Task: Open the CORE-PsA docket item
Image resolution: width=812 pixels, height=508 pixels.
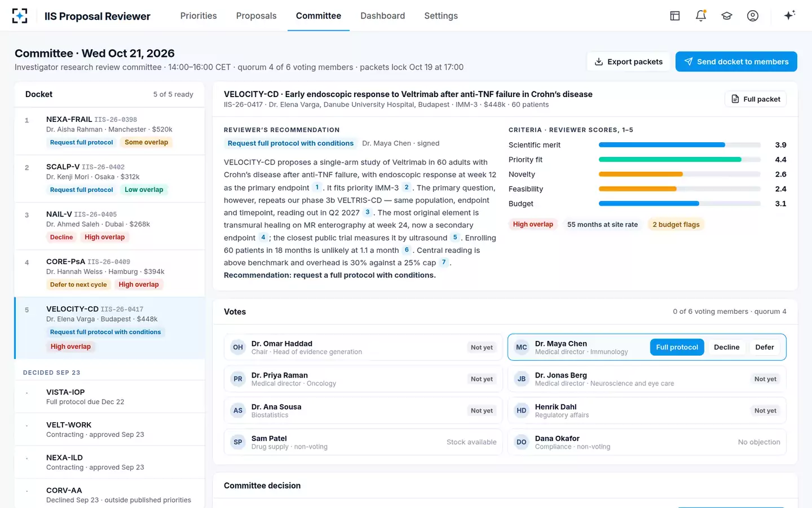Action: pyautogui.click(x=109, y=273)
